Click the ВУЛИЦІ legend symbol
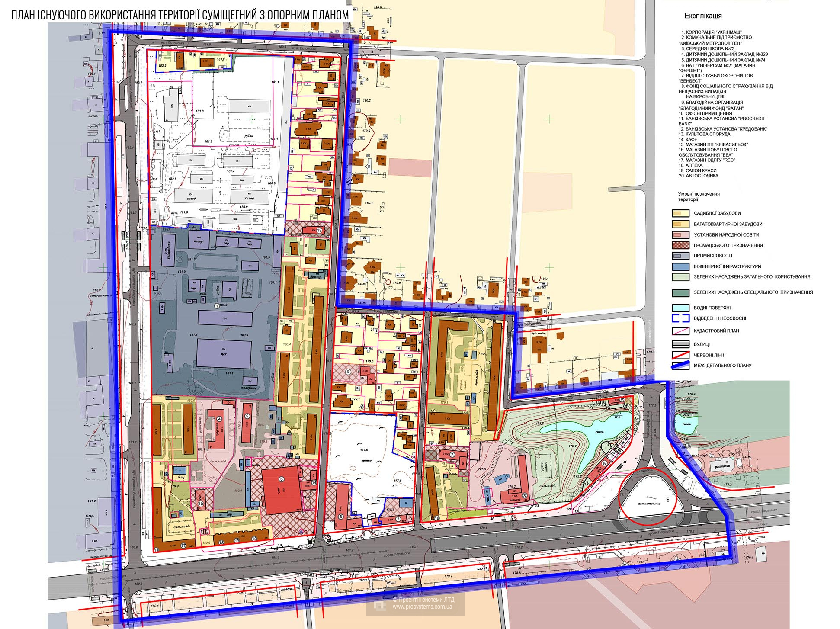 point(680,344)
